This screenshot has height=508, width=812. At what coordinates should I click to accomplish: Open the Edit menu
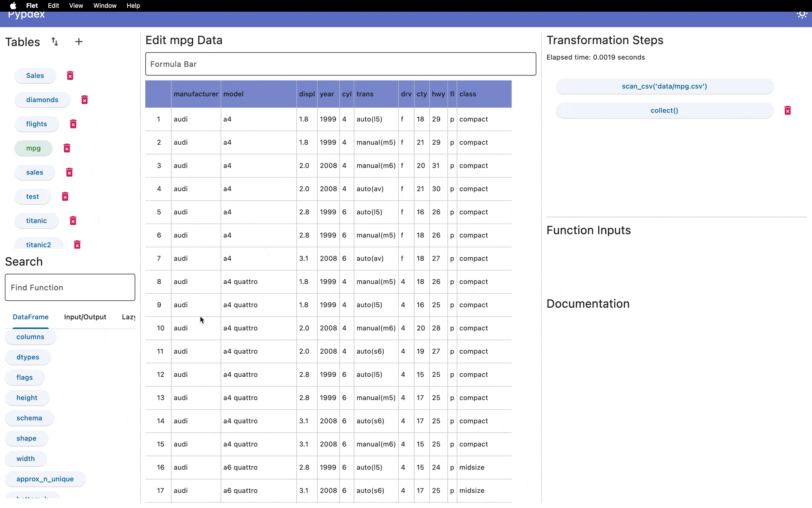pos(53,6)
